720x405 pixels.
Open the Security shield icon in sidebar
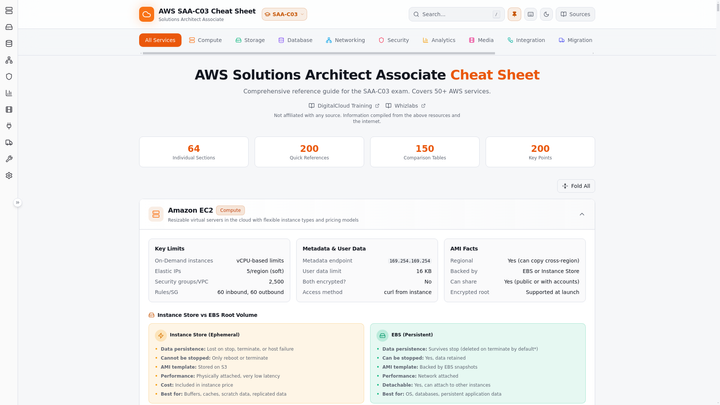pos(9,77)
